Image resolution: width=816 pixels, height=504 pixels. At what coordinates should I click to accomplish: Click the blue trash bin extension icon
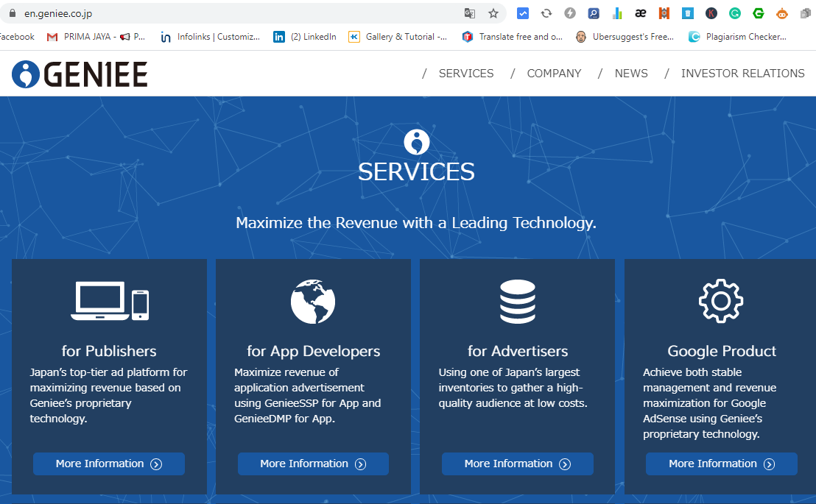coord(687,13)
